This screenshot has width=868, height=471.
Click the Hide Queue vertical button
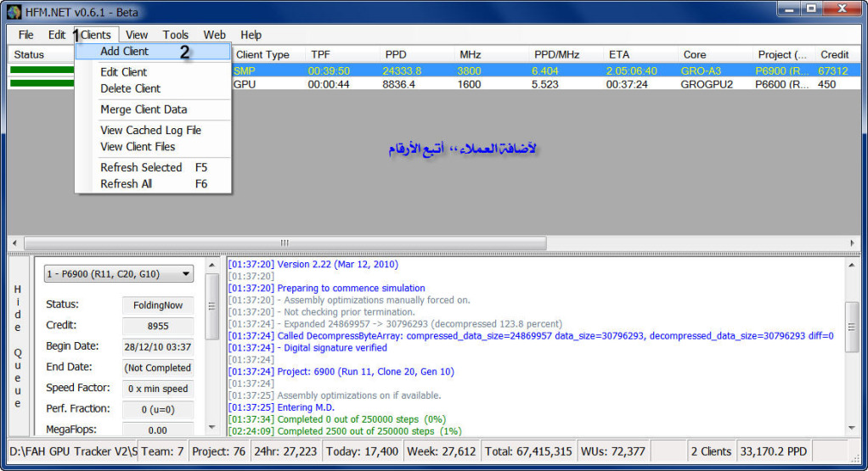[x=19, y=346]
